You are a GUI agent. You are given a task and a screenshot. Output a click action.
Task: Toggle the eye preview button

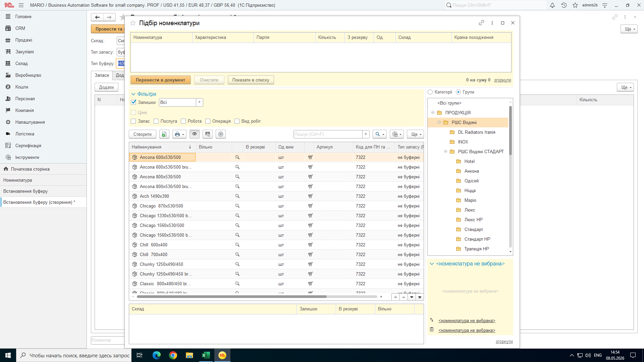coord(195,134)
